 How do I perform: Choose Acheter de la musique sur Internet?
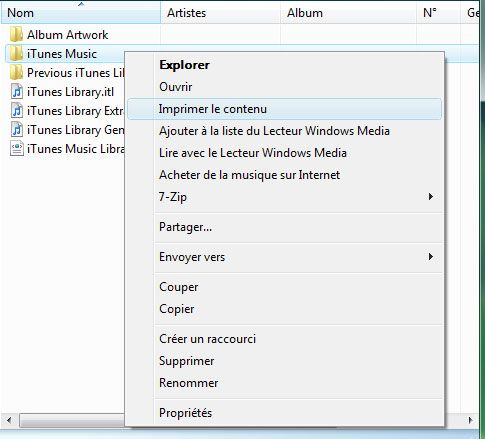click(x=285, y=175)
